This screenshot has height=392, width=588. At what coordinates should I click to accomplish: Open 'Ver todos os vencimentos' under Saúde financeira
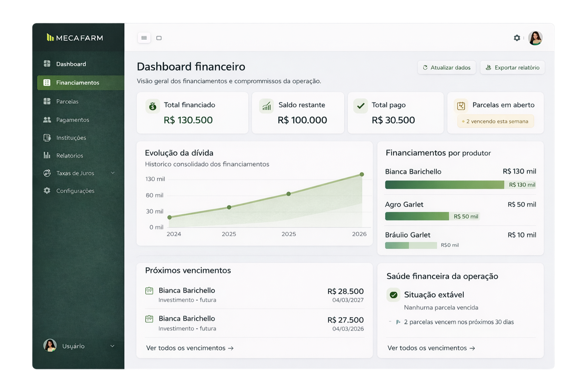(x=431, y=348)
